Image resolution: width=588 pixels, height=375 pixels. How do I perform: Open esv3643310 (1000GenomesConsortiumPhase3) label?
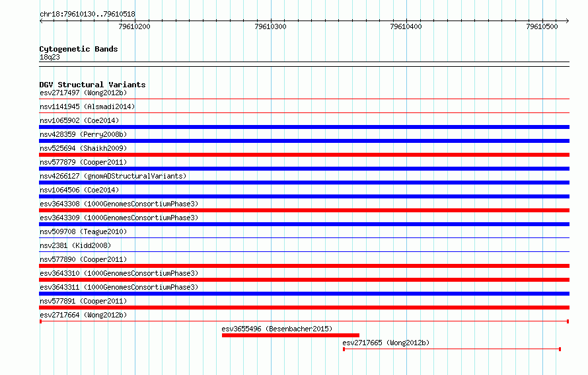(119, 273)
